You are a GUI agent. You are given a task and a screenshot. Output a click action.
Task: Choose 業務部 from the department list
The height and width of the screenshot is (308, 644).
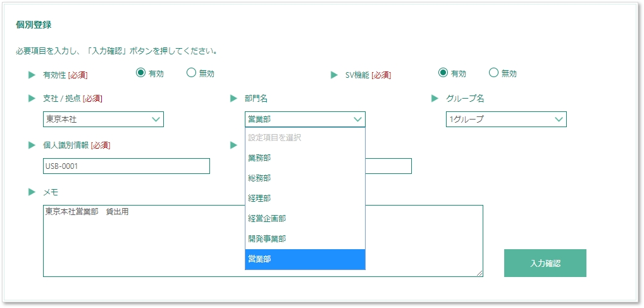[305, 158]
